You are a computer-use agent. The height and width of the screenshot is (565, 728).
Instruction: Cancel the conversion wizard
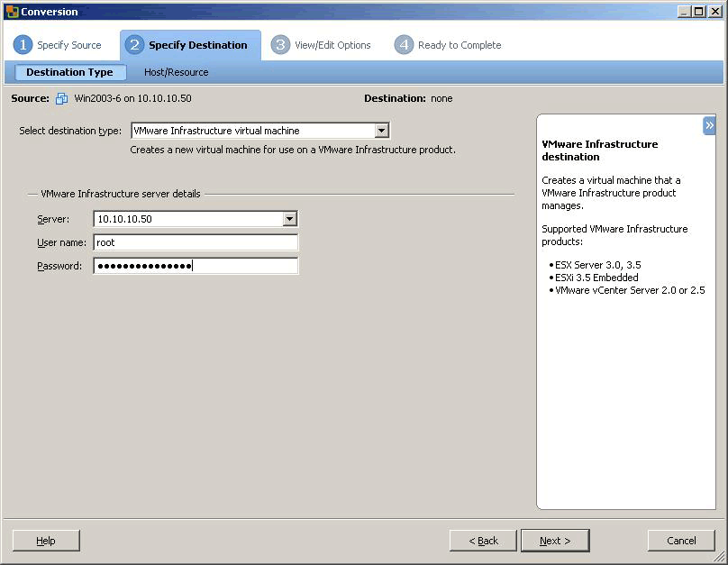681,541
